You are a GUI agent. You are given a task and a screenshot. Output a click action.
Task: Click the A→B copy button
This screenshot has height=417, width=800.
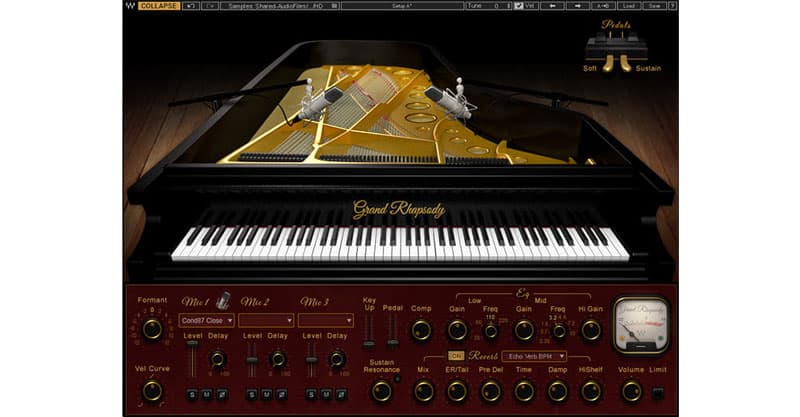[603, 6]
